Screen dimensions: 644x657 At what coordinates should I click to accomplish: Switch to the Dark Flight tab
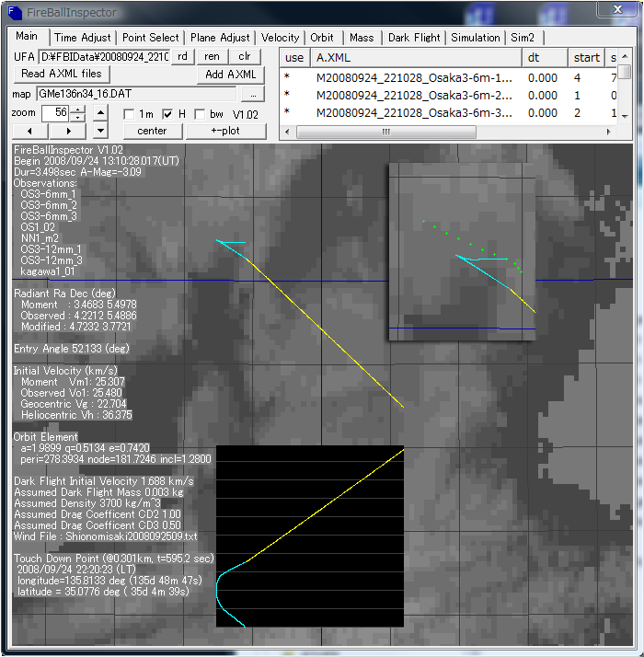click(x=413, y=38)
